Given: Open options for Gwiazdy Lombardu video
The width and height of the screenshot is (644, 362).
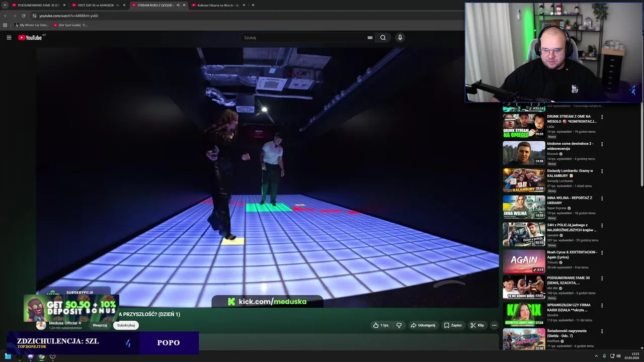Looking at the screenshot, I should pyautogui.click(x=602, y=171).
